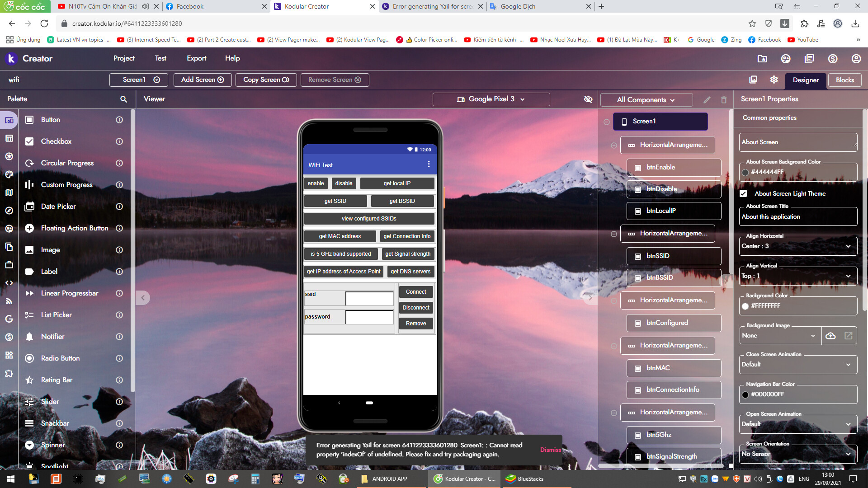Switch to the Google Dịch browser tab

[x=540, y=6]
